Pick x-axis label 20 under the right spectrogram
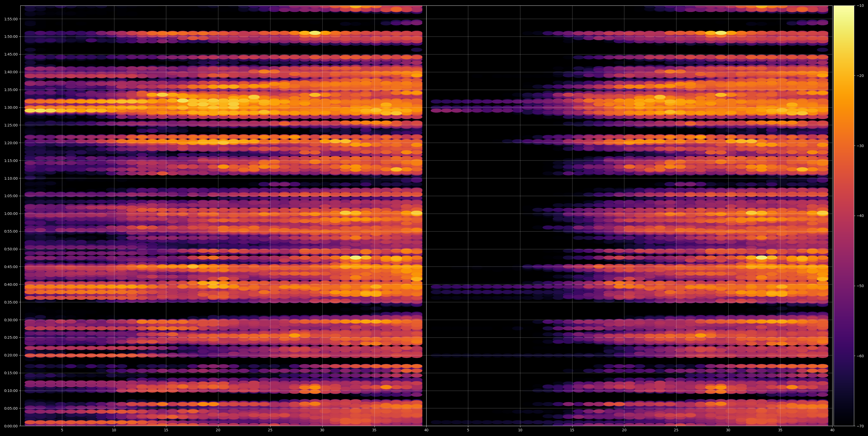The width and height of the screenshot is (868, 436). coord(624,430)
